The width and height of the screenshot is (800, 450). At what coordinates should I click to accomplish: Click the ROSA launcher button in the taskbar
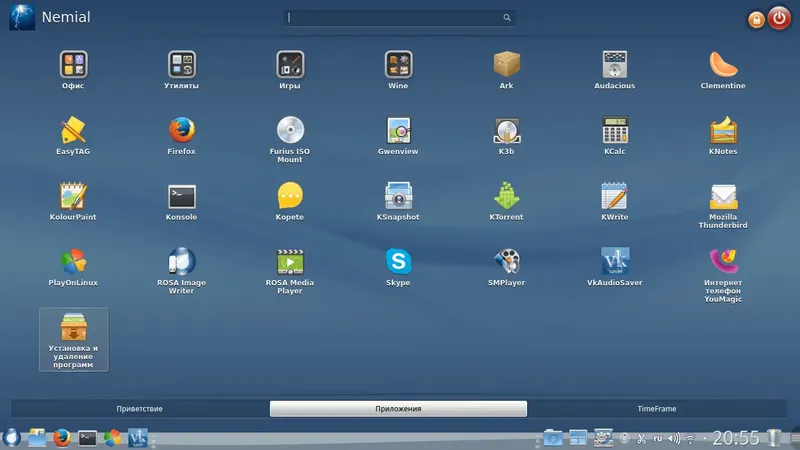pos(12,437)
